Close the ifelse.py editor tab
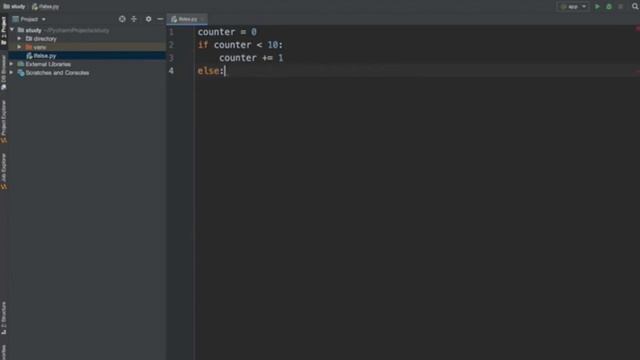Viewport: 640px width, 360px height. [x=202, y=19]
